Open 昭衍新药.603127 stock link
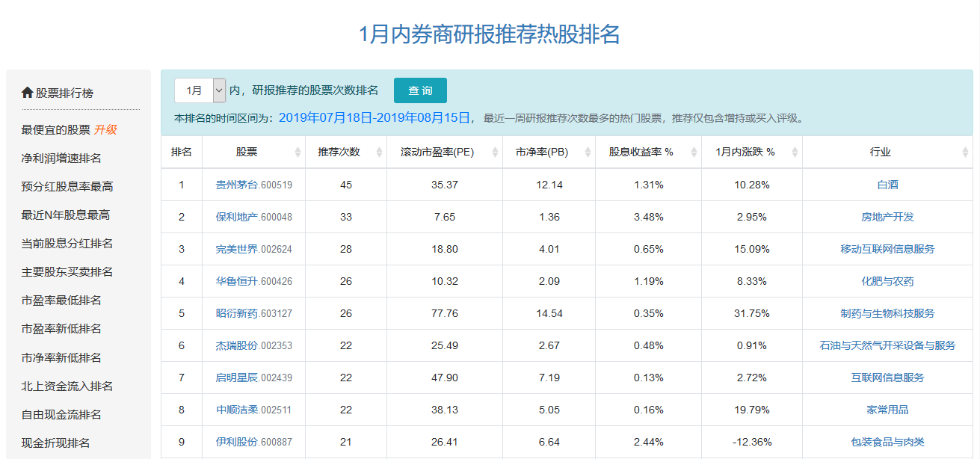Image resolution: width=980 pixels, height=459 pixels. click(254, 313)
